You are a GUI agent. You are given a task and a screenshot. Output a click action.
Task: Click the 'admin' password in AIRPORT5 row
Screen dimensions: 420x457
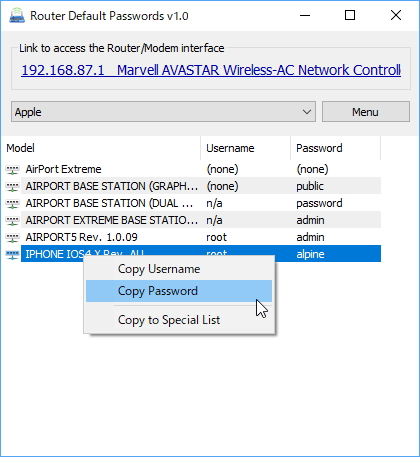click(x=310, y=237)
